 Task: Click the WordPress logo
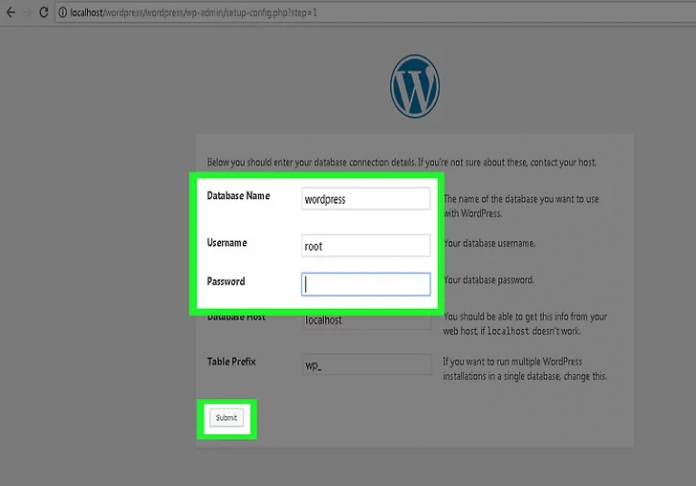coord(415,87)
